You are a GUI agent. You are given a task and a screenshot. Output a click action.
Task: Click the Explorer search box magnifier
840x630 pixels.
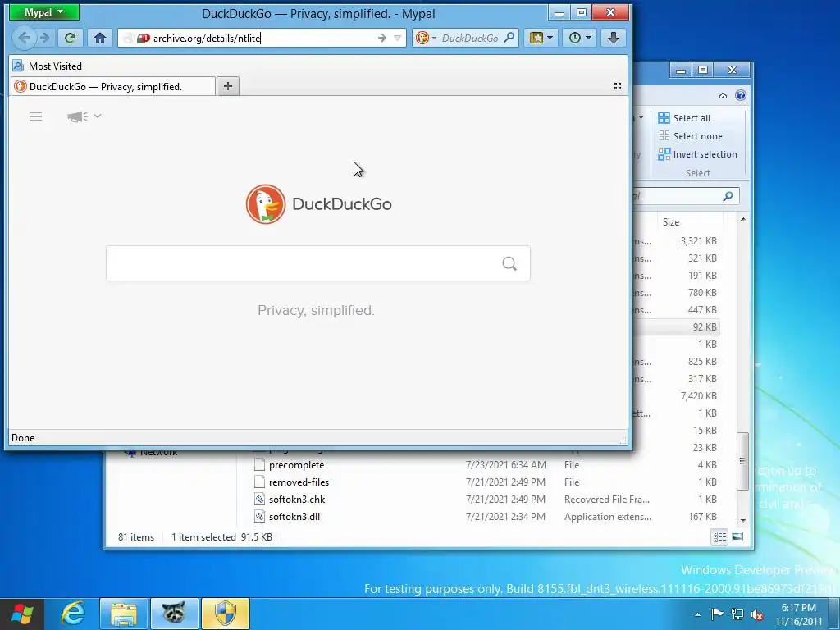pos(728,196)
